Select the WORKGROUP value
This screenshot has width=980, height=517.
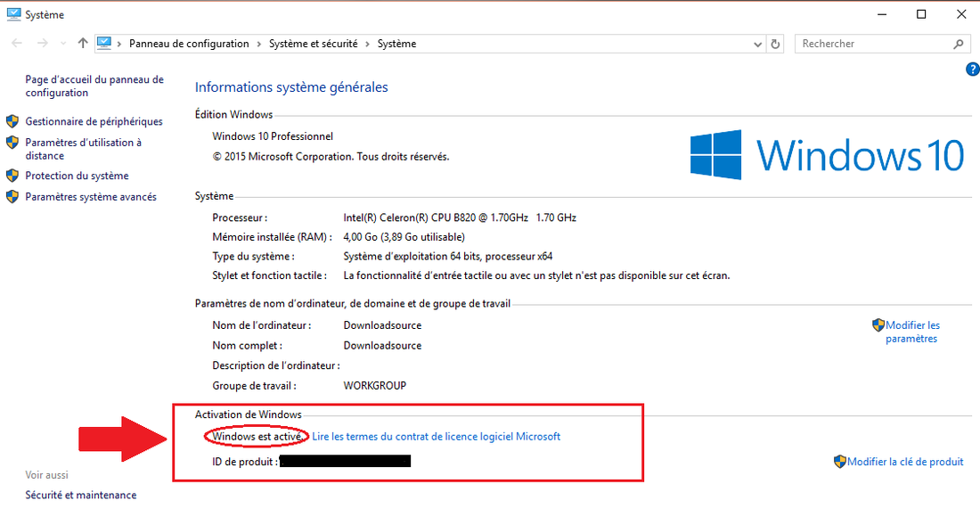(x=374, y=386)
